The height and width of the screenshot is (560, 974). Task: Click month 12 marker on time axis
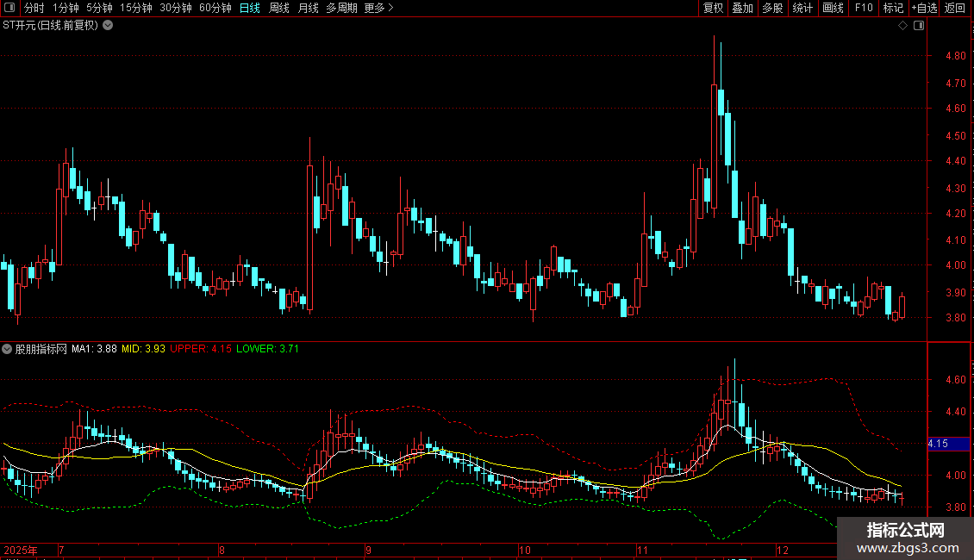782,550
